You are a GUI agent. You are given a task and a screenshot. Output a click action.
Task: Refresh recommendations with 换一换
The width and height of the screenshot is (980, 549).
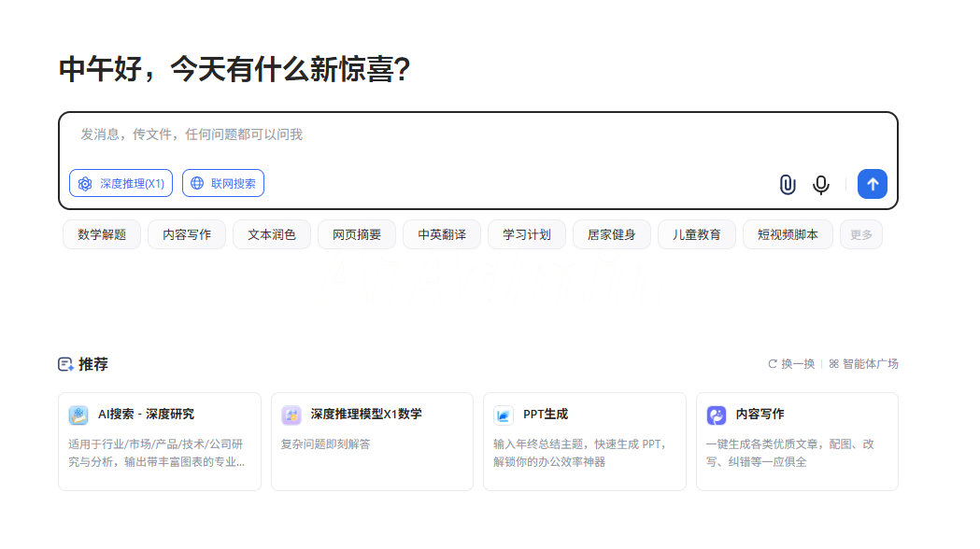point(791,364)
